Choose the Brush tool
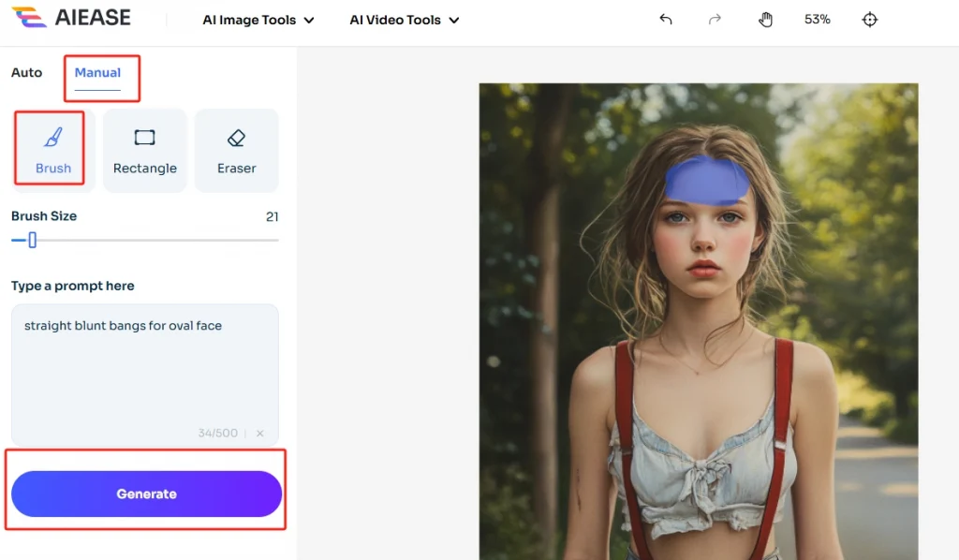The height and width of the screenshot is (560, 959). click(x=53, y=151)
